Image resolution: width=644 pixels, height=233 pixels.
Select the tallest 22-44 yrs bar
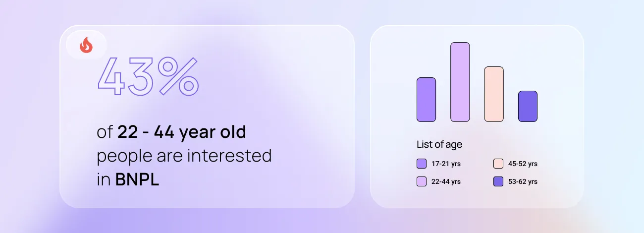point(460,82)
